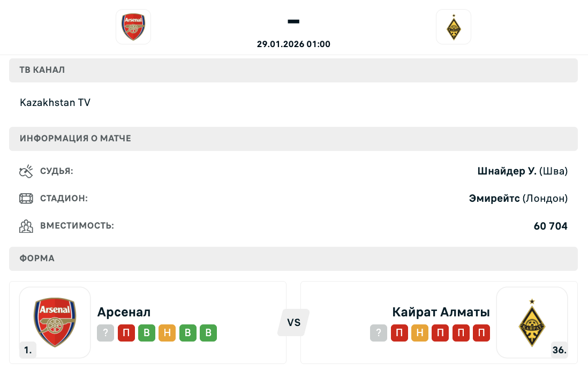Image resolution: width=588 pixels, height=379 pixels.
Task: Open the Кайрат Алматы team name link
Action: click(x=441, y=312)
